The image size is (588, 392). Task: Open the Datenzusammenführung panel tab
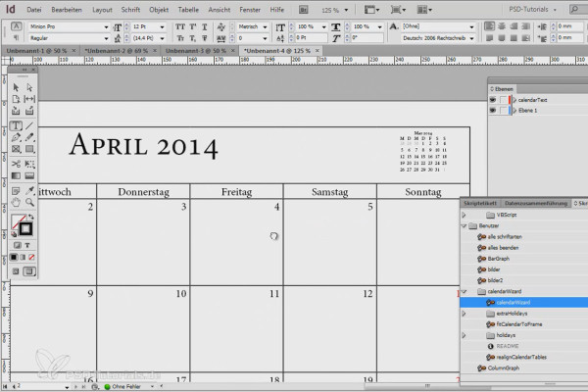pyautogui.click(x=535, y=203)
